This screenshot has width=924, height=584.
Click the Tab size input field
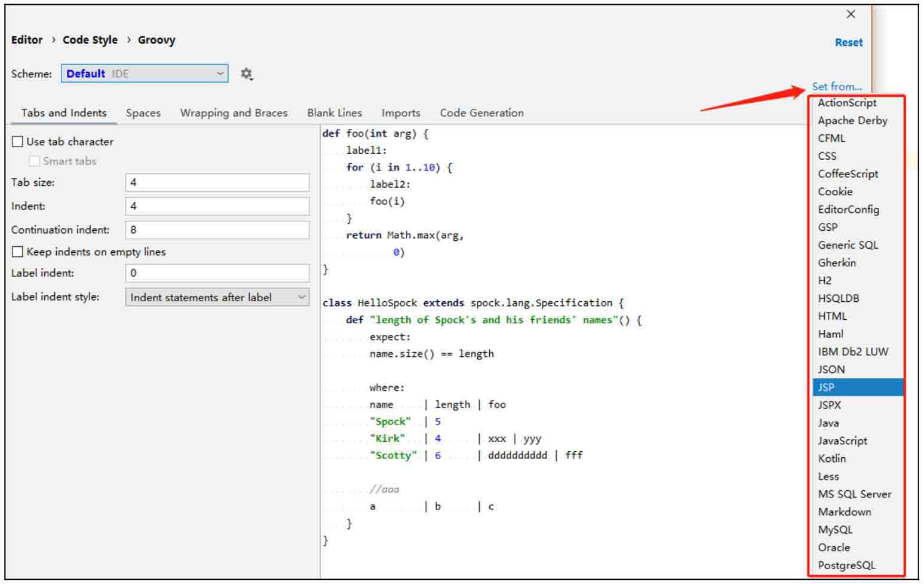(217, 182)
